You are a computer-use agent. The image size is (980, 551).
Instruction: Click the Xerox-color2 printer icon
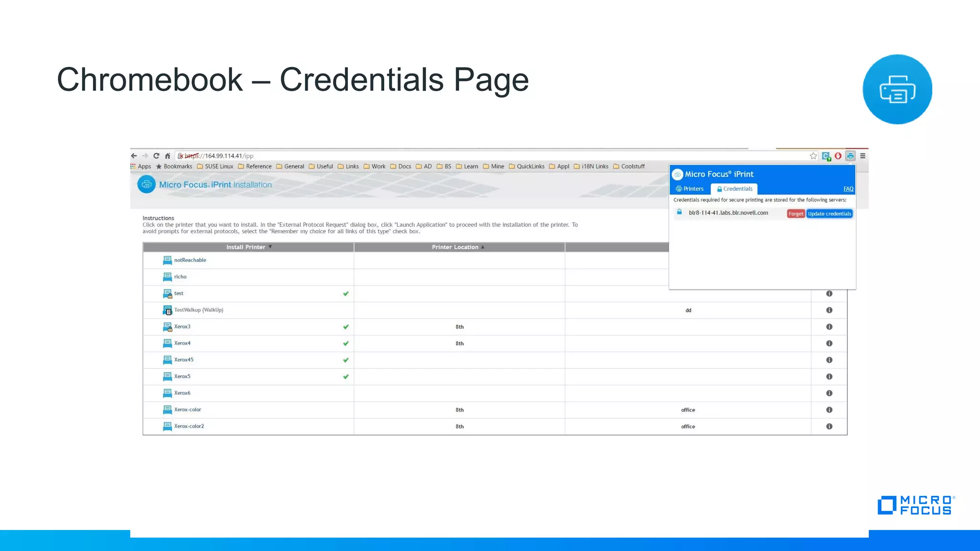167,426
